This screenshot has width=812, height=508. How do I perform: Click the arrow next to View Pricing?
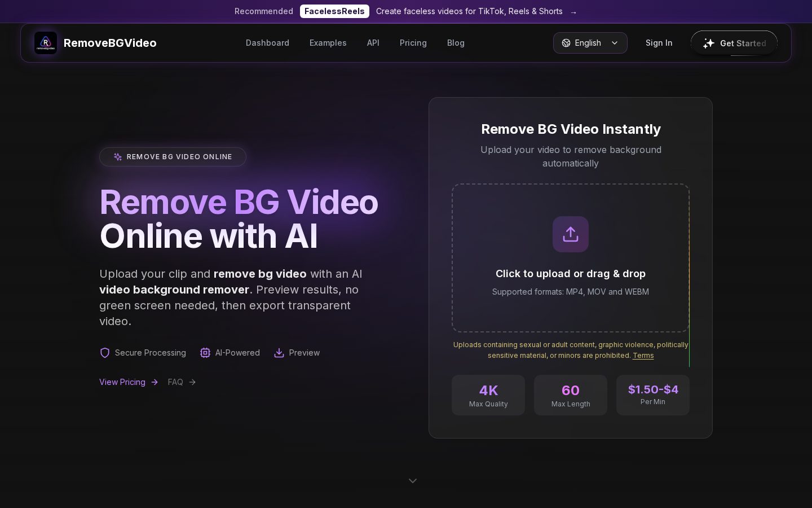155,382
